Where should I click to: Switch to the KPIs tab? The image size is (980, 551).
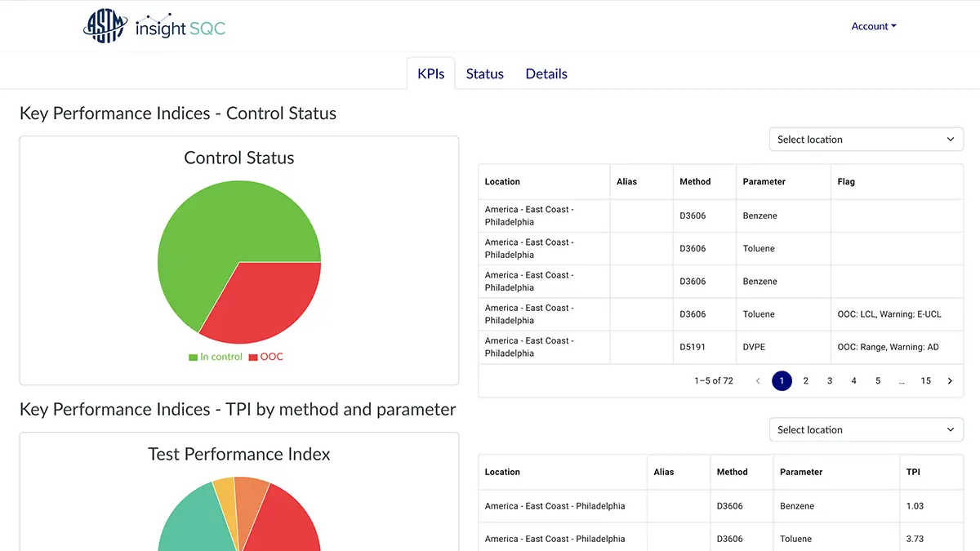click(431, 73)
